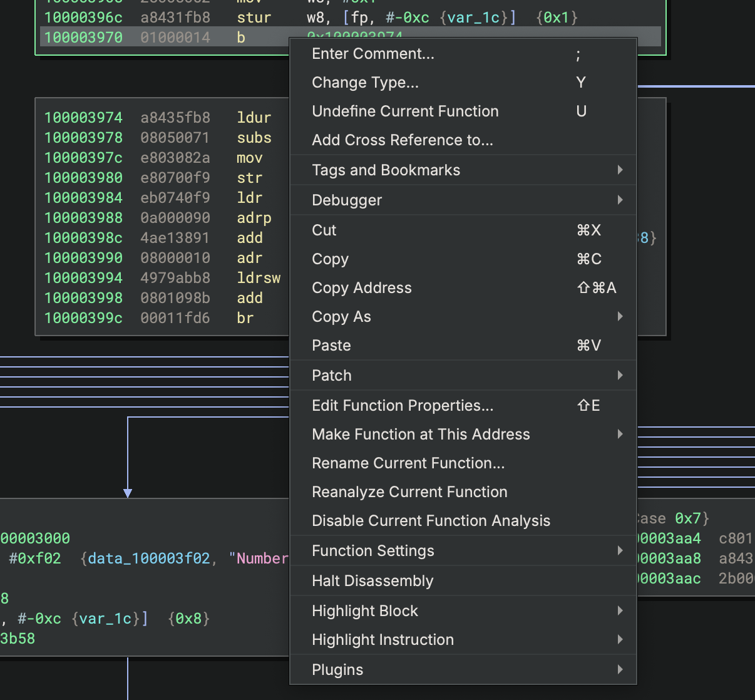755x700 pixels.
Task: Cut the selected instruction
Action: click(324, 230)
